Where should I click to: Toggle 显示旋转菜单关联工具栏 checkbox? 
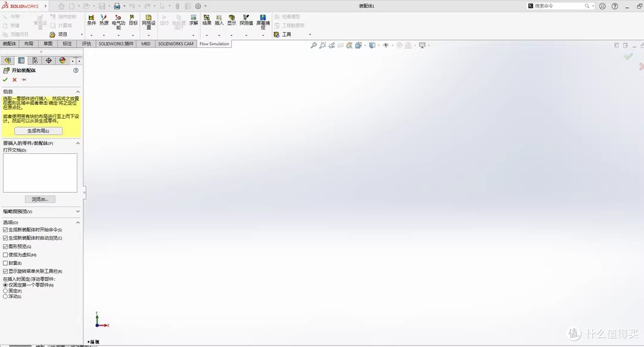[5, 271]
